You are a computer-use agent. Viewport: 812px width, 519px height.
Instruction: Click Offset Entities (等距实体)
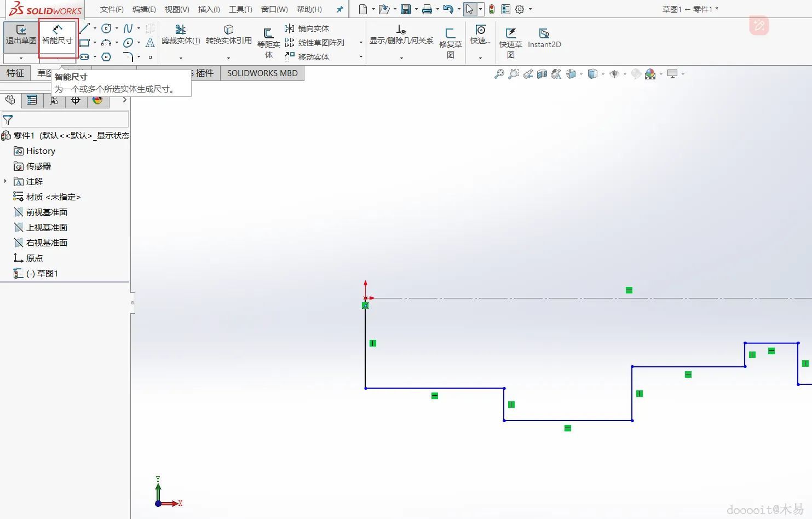269,43
